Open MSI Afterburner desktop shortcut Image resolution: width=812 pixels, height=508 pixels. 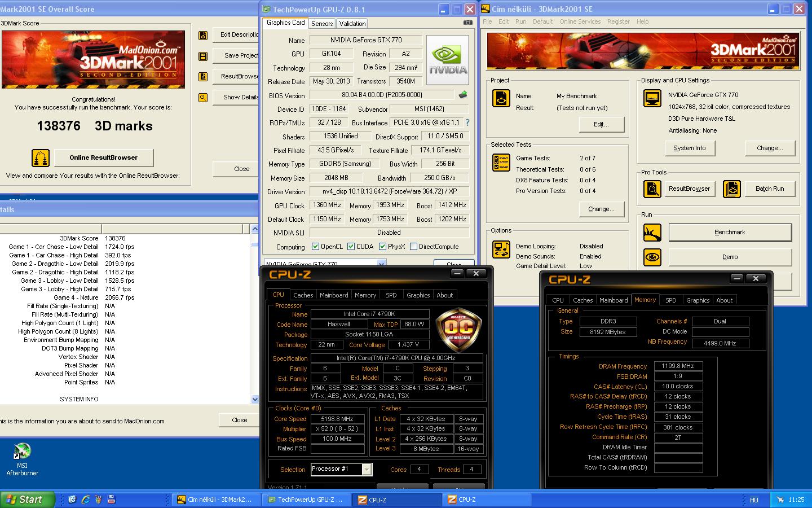[x=22, y=459]
